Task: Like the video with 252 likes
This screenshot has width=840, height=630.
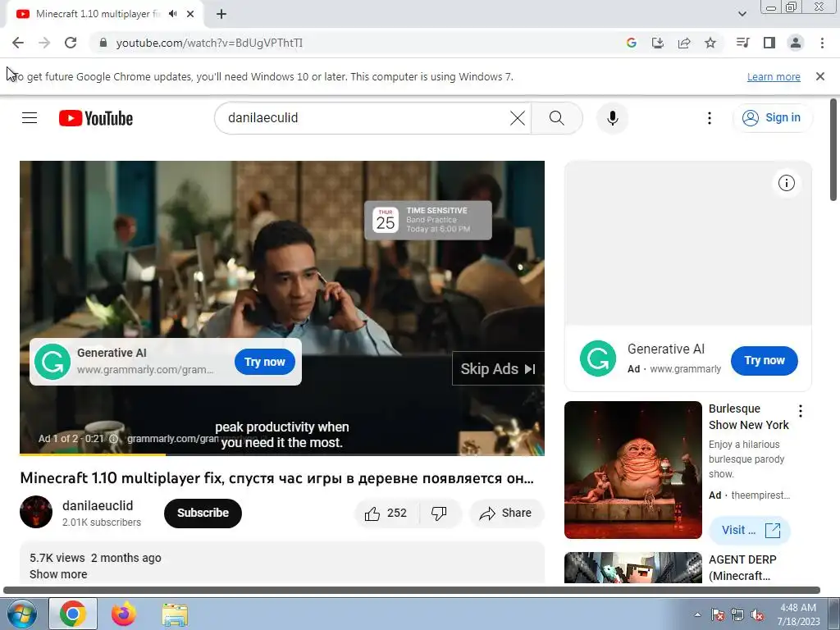Action: coord(387,514)
